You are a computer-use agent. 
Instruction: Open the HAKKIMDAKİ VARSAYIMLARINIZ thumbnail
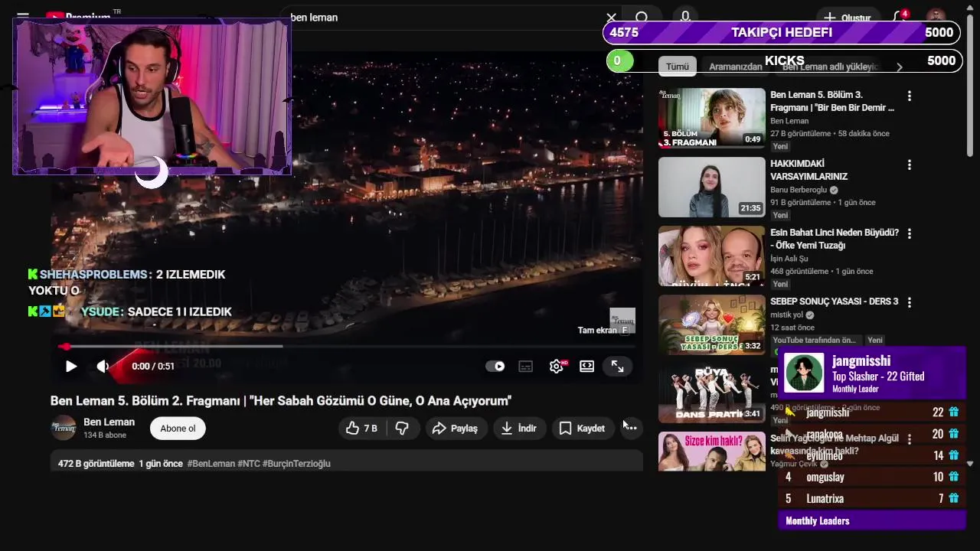tap(712, 187)
